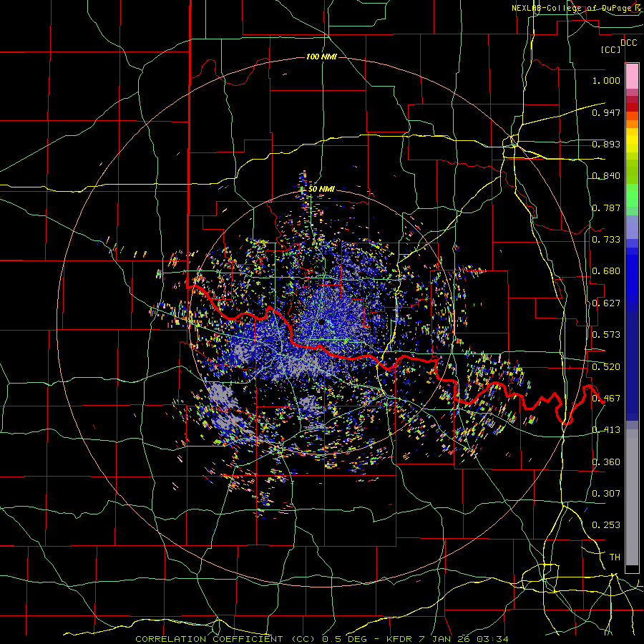This screenshot has width=644, height=644.
Task: Select the 0.680 value on the color scale
Action: tap(606, 271)
